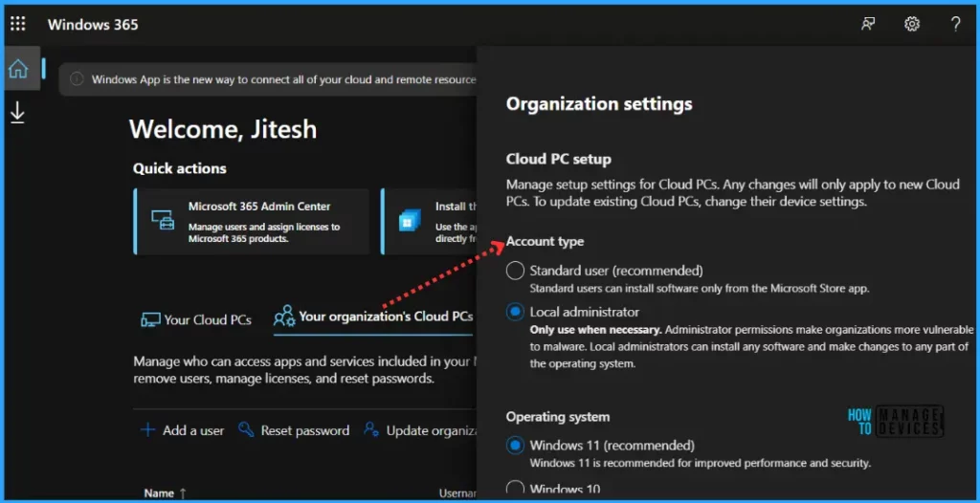Click Reset password
This screenshot has height=503, width=980.
294,430
